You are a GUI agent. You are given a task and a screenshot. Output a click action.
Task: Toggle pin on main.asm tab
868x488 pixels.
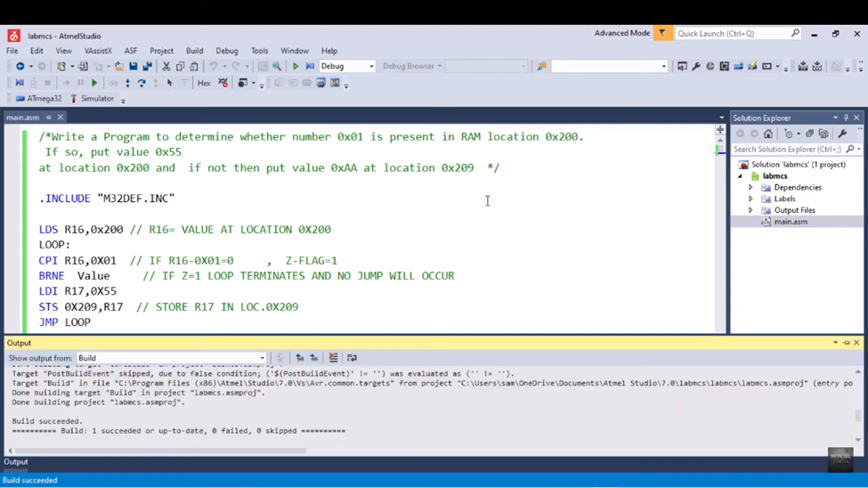49,118
